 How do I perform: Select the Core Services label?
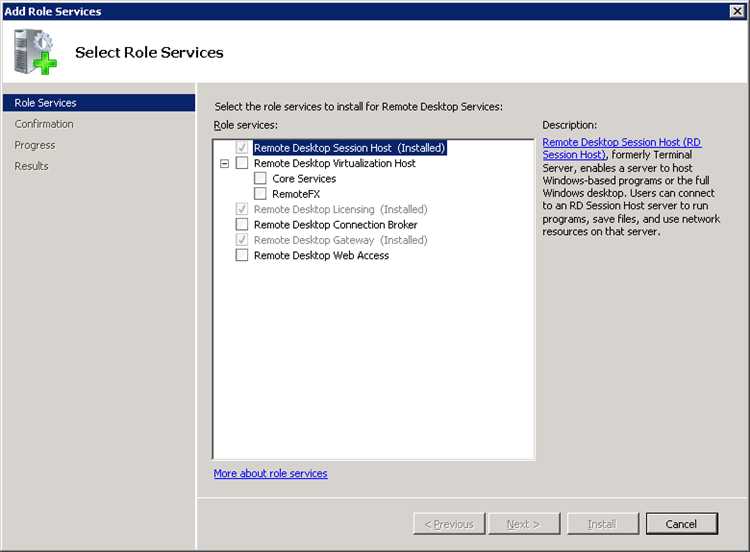[304, 178]
